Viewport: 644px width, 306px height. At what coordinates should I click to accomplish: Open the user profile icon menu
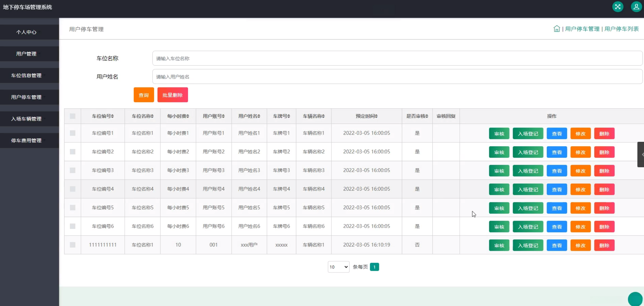click(636, 7)
